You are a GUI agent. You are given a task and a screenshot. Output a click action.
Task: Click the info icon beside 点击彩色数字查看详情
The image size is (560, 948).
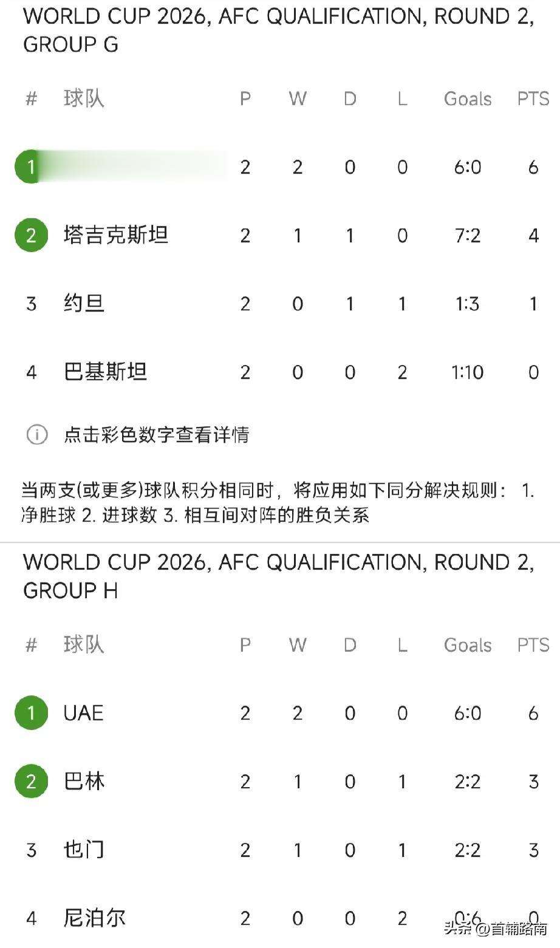pyautogui.click(x=36, y=435)
